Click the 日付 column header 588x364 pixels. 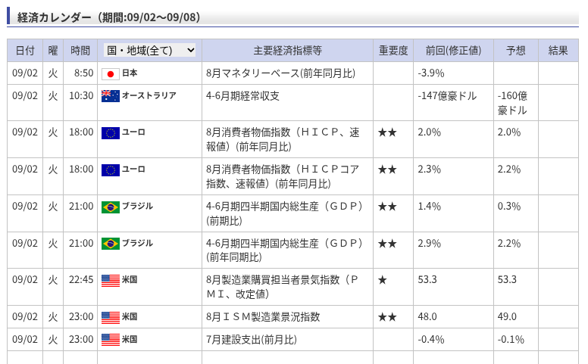click(25, 51)
